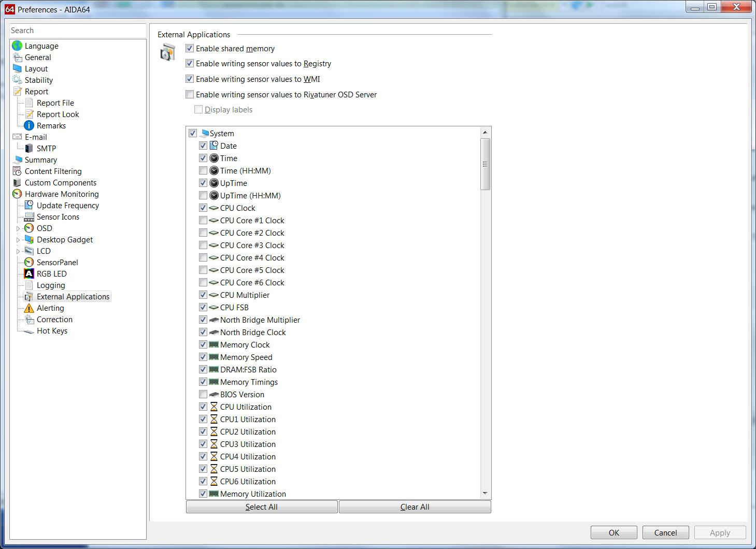Open the Stability preferences page
Screen dimensions: 756x549
[x=39, y=80]
